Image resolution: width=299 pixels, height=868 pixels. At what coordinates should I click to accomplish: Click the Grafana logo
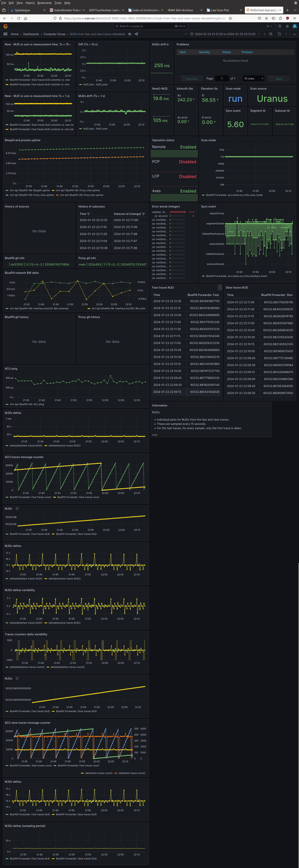click(x=5, y=26)
